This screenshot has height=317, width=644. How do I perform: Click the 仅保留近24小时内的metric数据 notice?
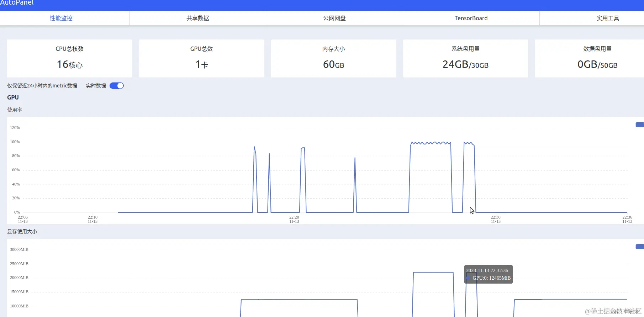[42, 86]
